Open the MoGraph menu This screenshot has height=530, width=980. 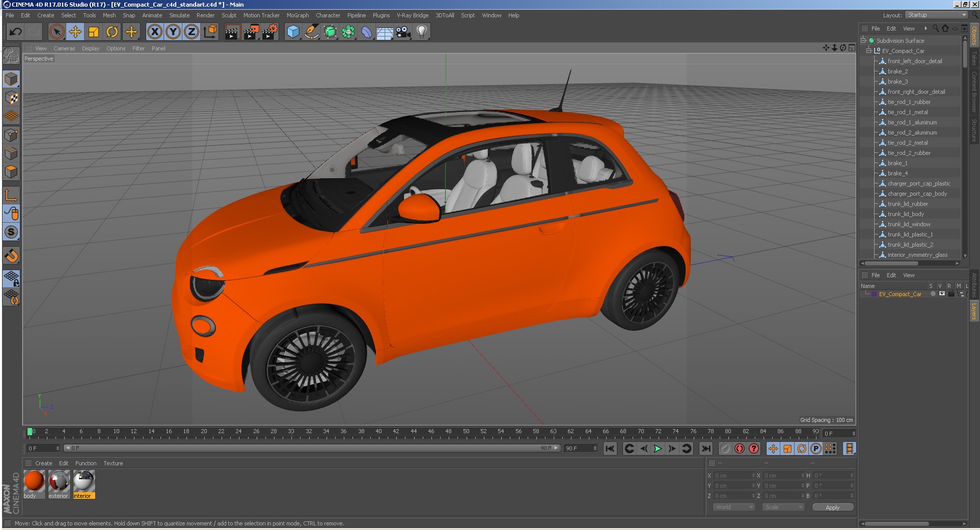(x=297, y=15)
